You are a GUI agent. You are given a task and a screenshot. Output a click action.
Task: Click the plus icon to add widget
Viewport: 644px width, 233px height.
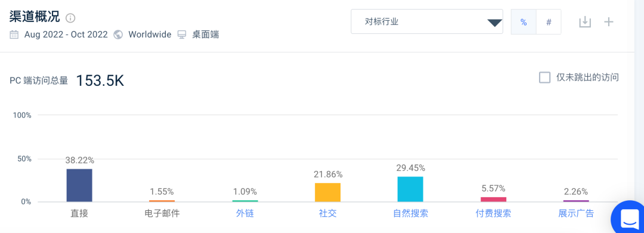coord(609,21)
